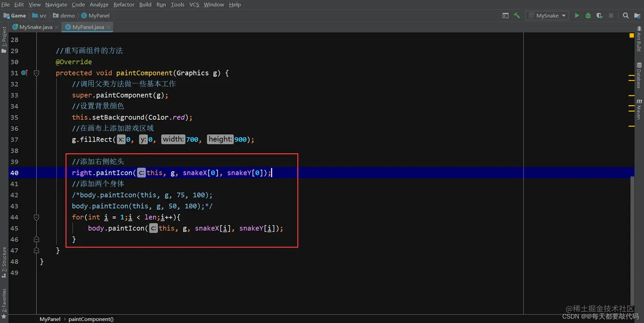
Task: Open the Navigate menu
Action: 56,5
